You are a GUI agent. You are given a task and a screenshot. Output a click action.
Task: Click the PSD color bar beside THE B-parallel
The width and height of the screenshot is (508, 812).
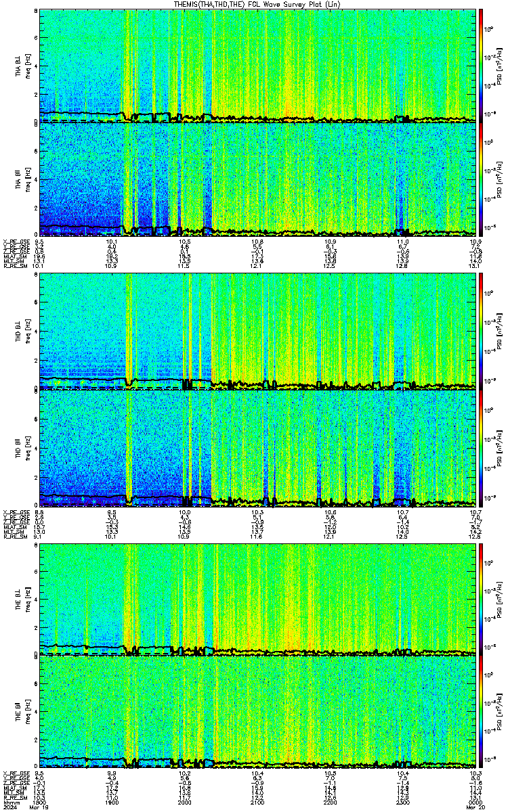pos(481,713)
